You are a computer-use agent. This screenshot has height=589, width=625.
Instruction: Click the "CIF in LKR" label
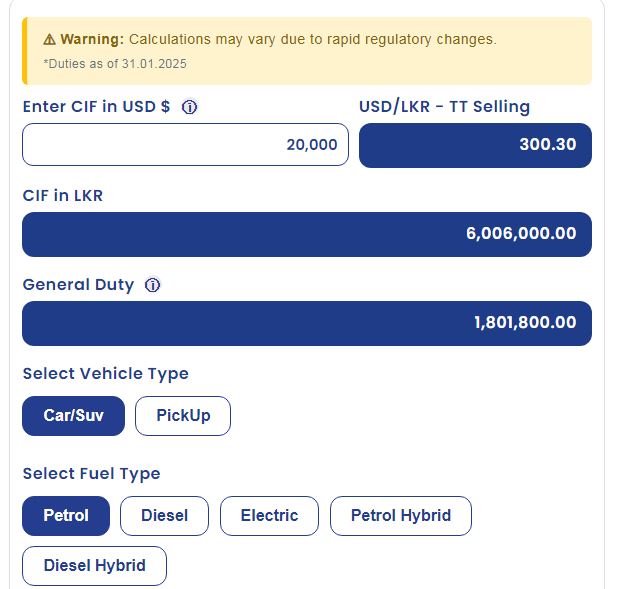(63, 196)
